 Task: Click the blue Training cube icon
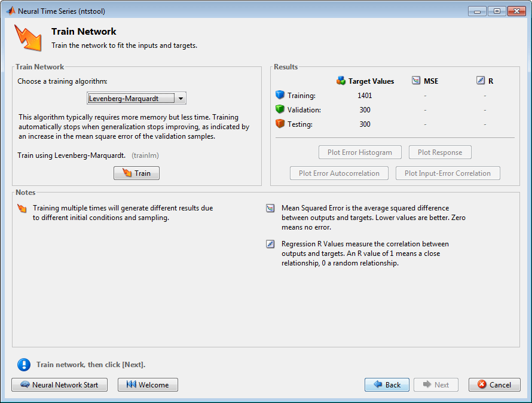pos(280,95)
